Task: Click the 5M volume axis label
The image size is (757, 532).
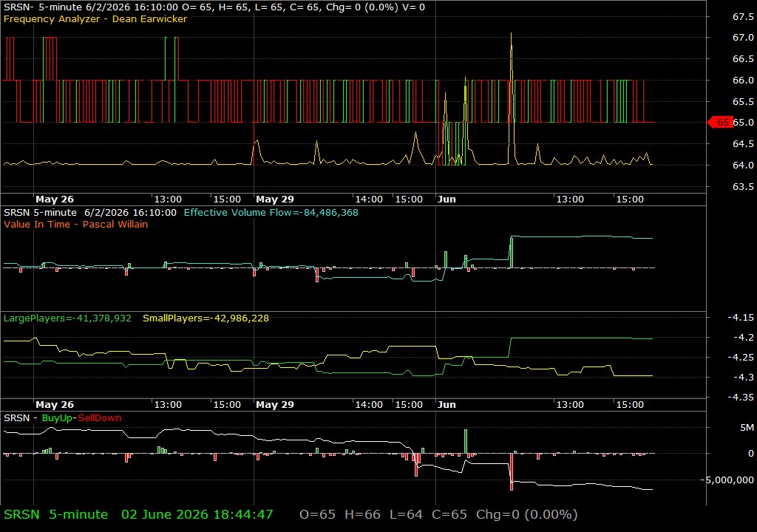Action: coord(747,428)
